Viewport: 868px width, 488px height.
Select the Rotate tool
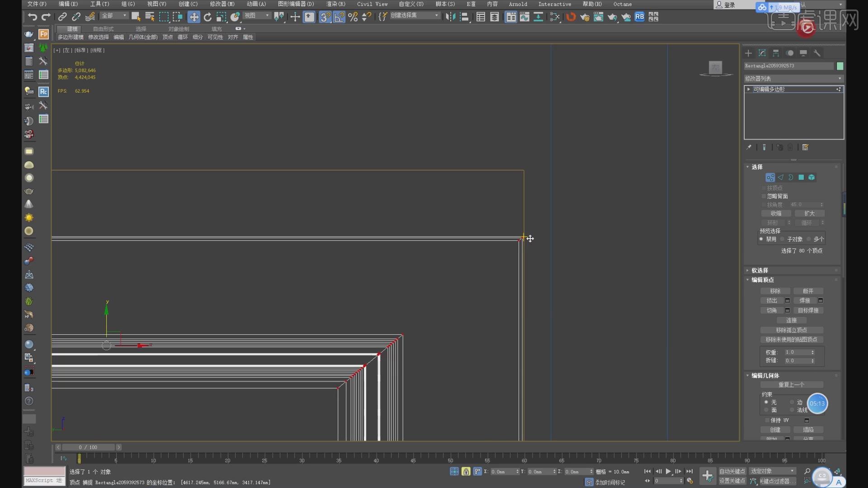pos(208,17)
